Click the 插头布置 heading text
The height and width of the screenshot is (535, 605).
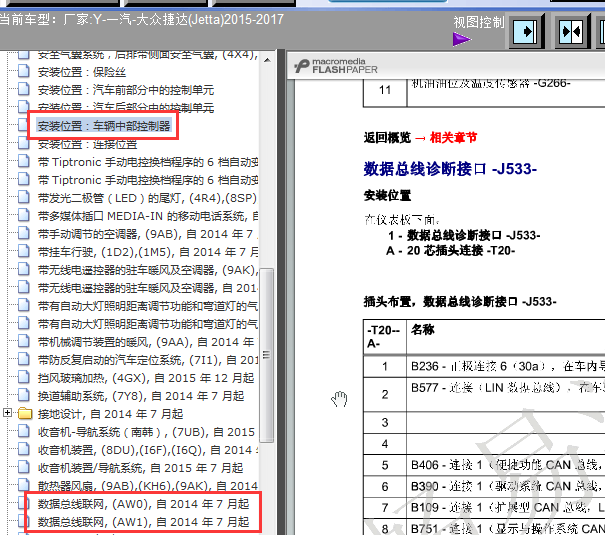(x=460, y=302)
